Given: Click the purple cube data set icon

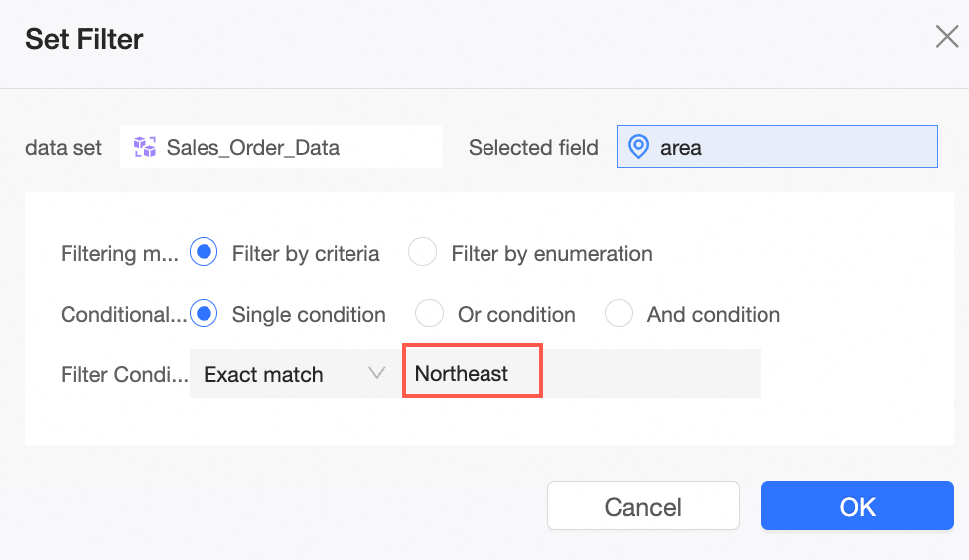Looking at the screenshot, I should click(145, 148).
